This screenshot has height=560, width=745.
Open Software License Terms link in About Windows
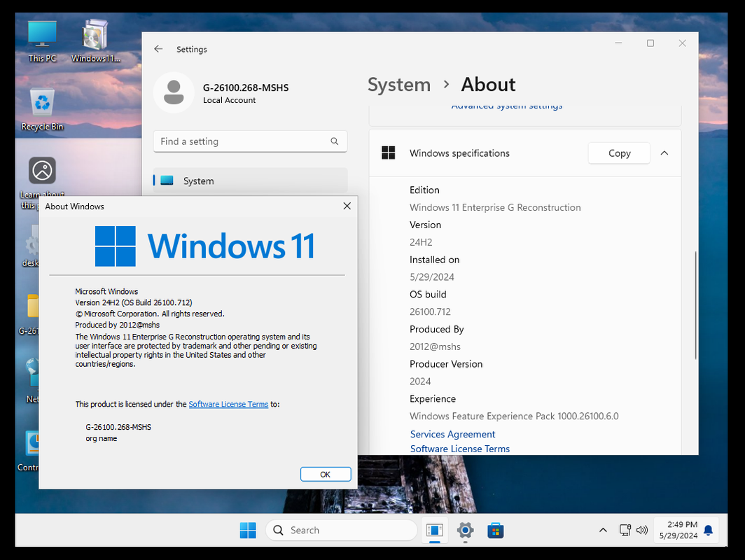pos(228,404)
